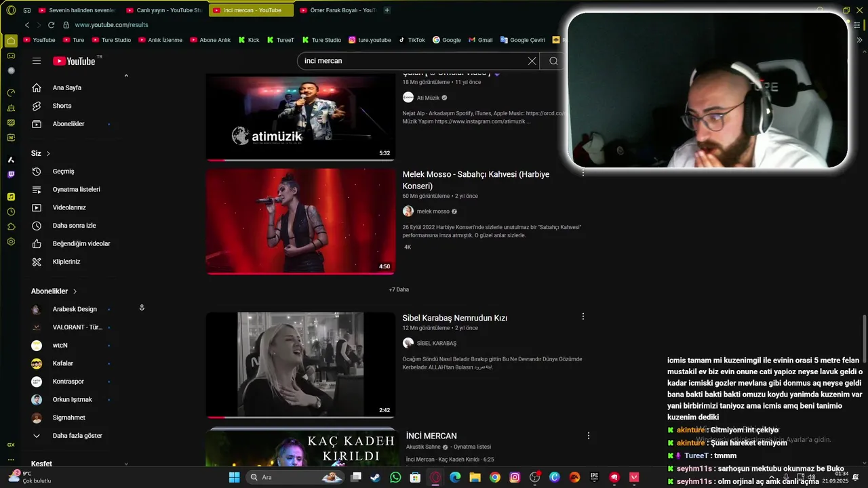
Task: Open the Kick bookmark
Action: [x=249, y=40]
